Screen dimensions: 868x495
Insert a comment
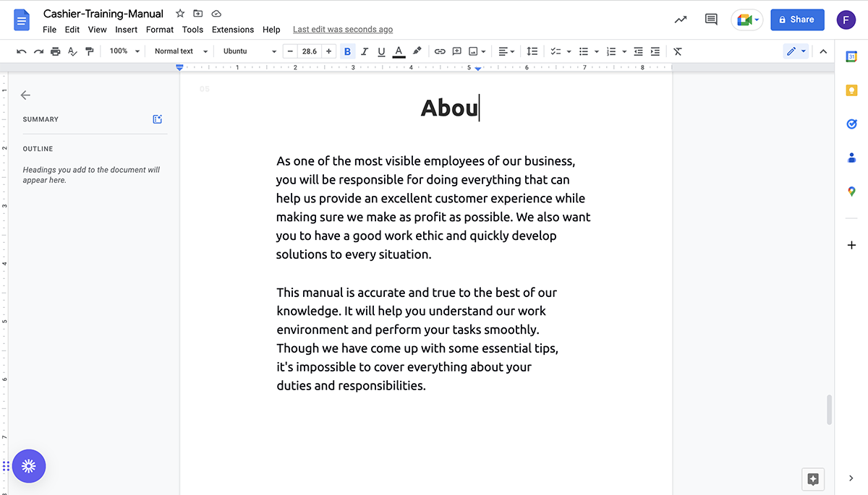pyautogui.click(x=457, y=51)
